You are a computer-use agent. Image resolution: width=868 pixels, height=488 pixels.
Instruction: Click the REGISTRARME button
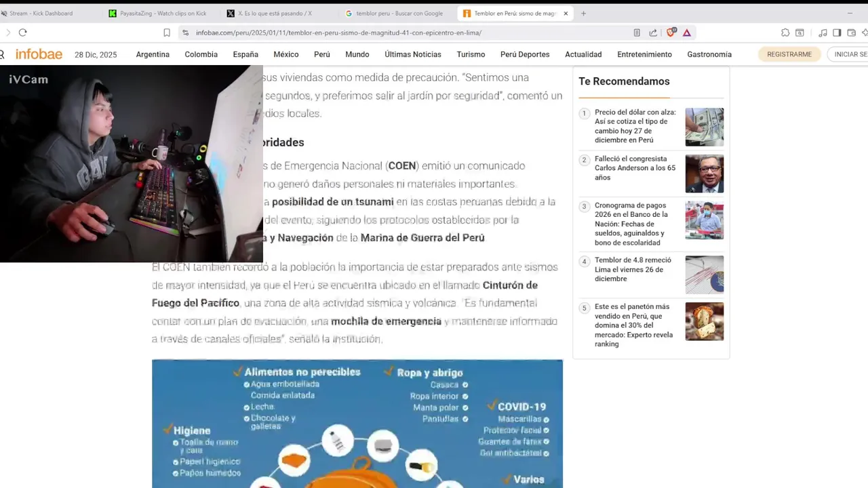[x=789, y=54]
